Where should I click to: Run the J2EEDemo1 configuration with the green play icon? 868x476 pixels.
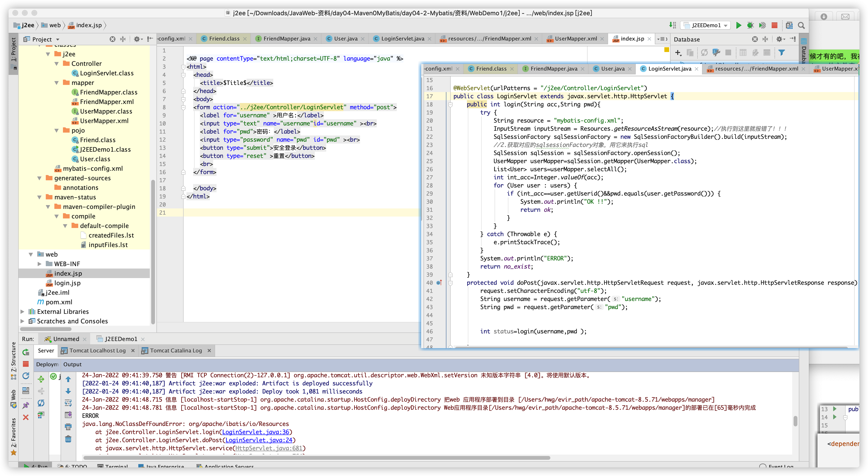(x=738, y=25)
